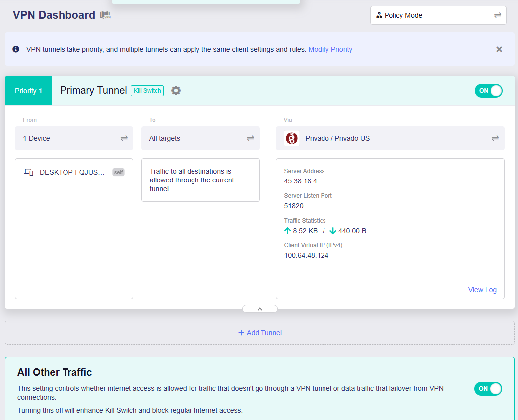Click the DESKTOP-FQJUS device icon
The width and height of the screenshot is (518, 420).
click(x=29, y=172)
